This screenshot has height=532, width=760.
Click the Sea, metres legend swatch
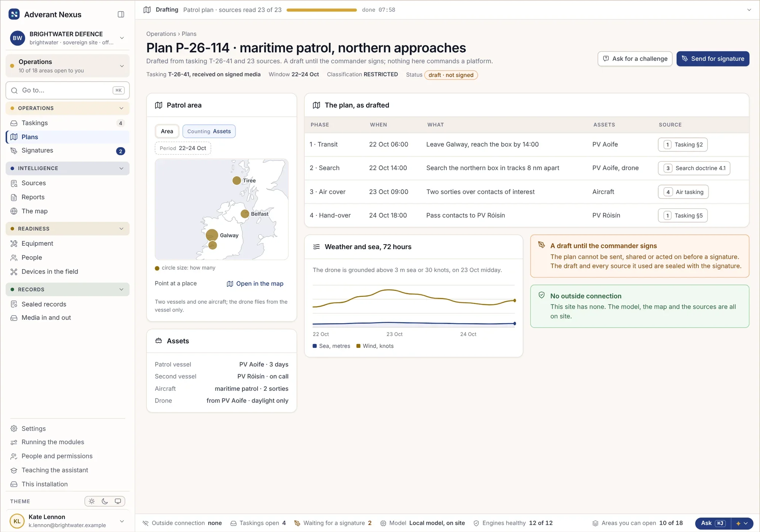(x=315, y=346)
